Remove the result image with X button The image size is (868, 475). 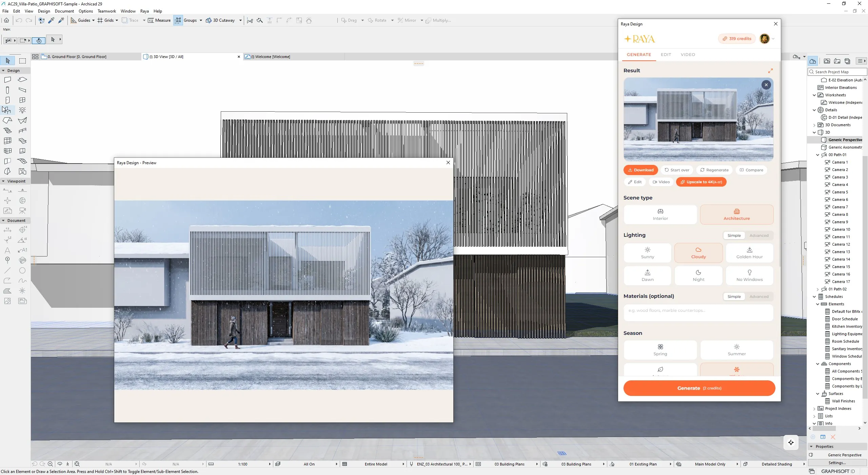click(x=766, y=85)
